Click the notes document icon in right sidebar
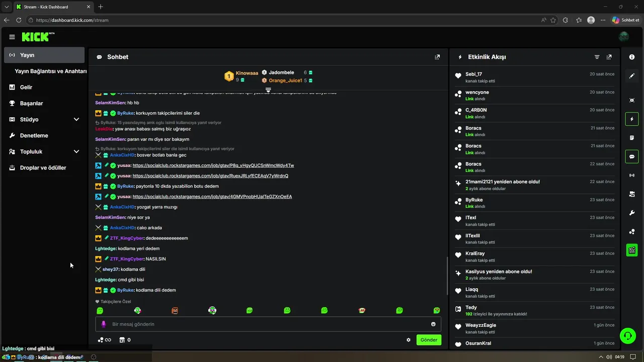Image resolution: width=644 pixels, height=362 pixels. tap(632, 138)
